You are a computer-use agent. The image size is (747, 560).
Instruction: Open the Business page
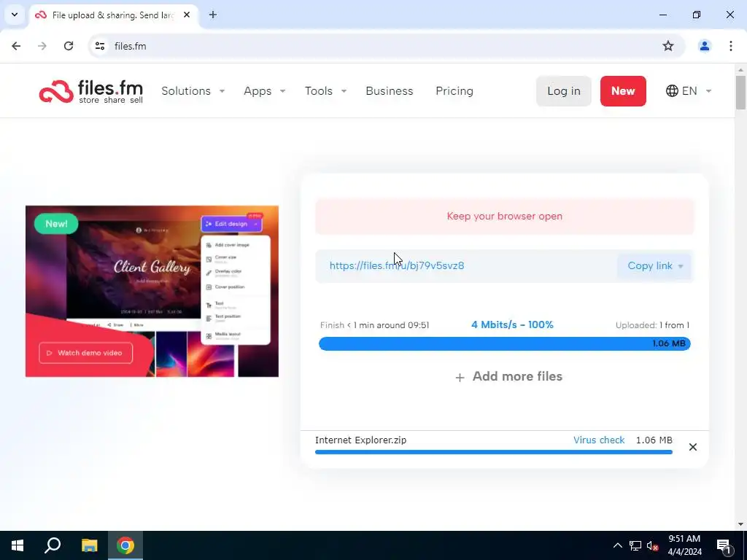(390, 91)
